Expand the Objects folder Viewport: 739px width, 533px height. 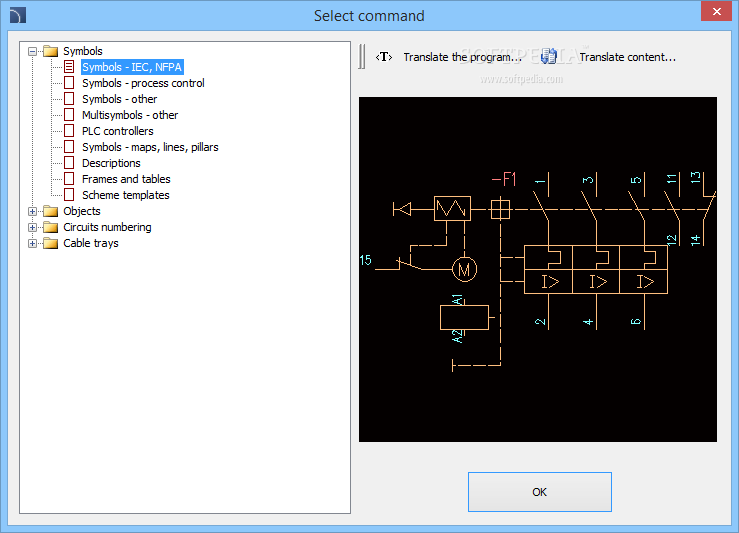[32, 212]
